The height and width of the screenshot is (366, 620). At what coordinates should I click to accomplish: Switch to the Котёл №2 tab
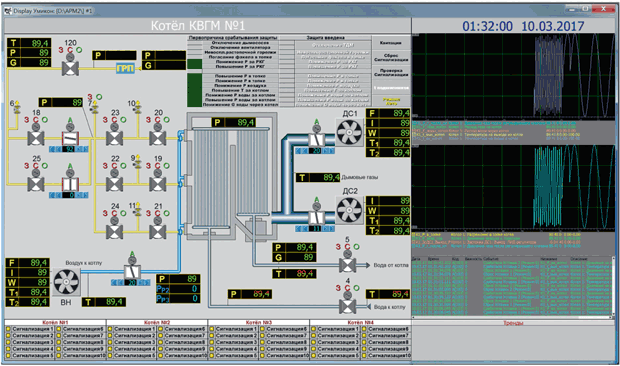[157, 323]
